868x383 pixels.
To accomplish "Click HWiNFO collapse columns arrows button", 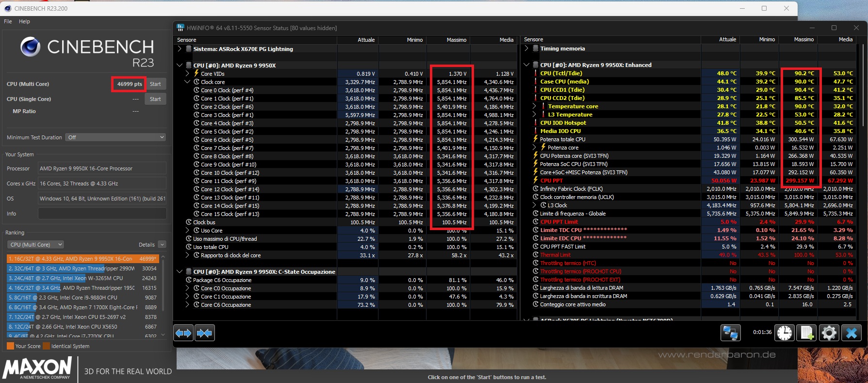I will click(x=204, y=333).
